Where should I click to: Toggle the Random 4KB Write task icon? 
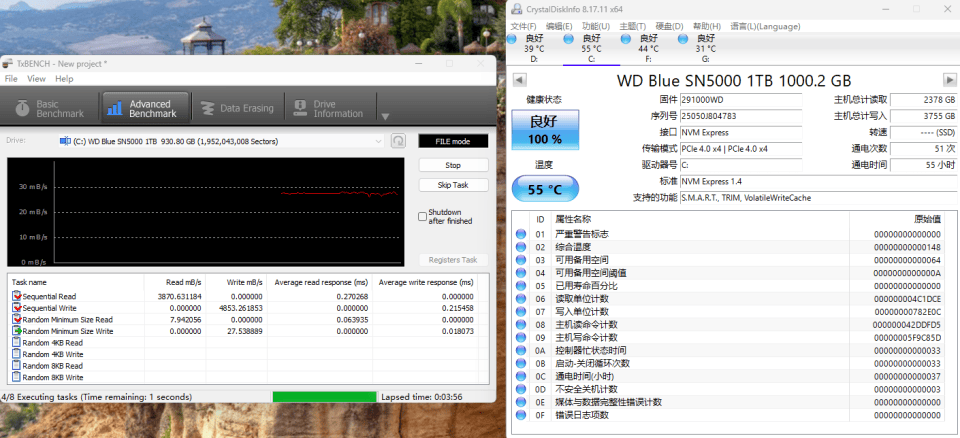point(17,354)
